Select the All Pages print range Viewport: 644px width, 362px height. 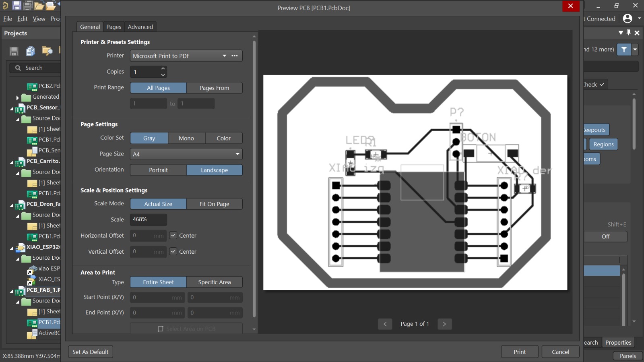[x=158, y=88]
